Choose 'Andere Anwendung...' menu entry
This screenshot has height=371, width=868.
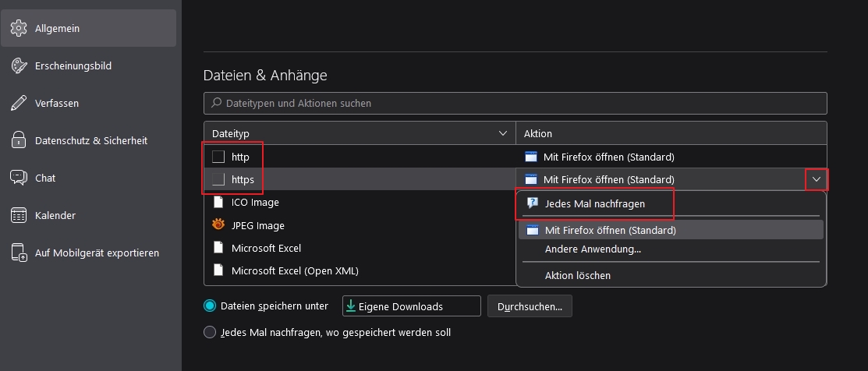click(593, 249)
